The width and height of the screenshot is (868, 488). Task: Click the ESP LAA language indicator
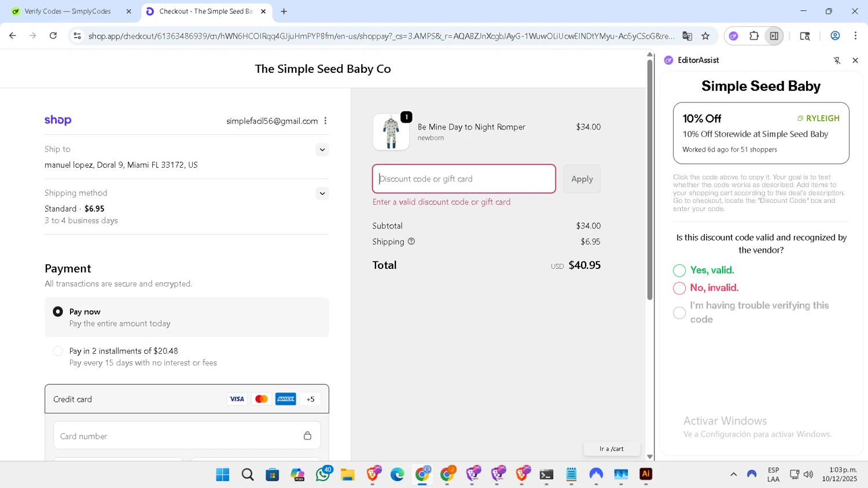pos(774,474)
